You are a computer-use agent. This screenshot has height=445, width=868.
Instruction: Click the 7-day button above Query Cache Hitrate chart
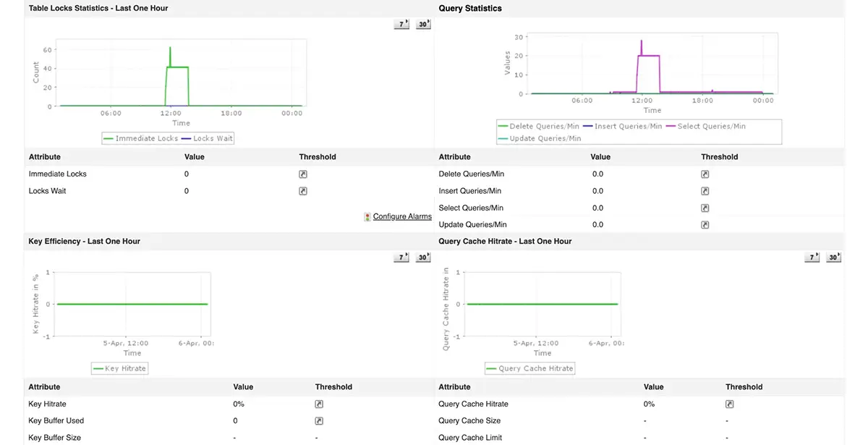click(x=812, y=257)
